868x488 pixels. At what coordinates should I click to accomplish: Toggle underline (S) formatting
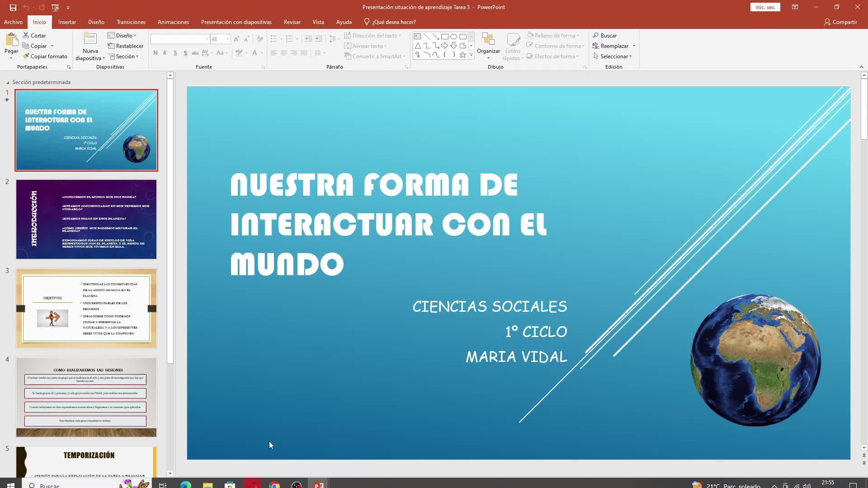click(175, 53)
